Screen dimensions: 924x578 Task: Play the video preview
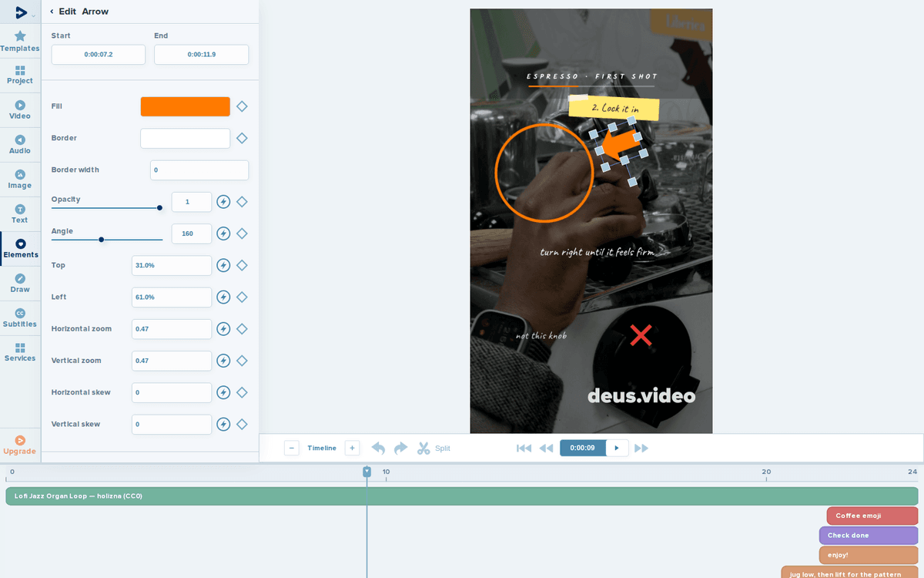coord(617,448)
